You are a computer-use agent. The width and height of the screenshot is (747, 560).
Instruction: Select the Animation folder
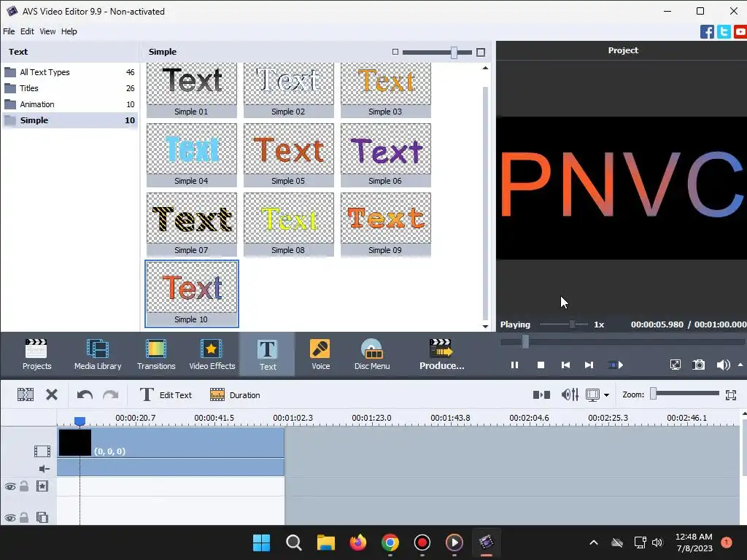pos(69,104)
